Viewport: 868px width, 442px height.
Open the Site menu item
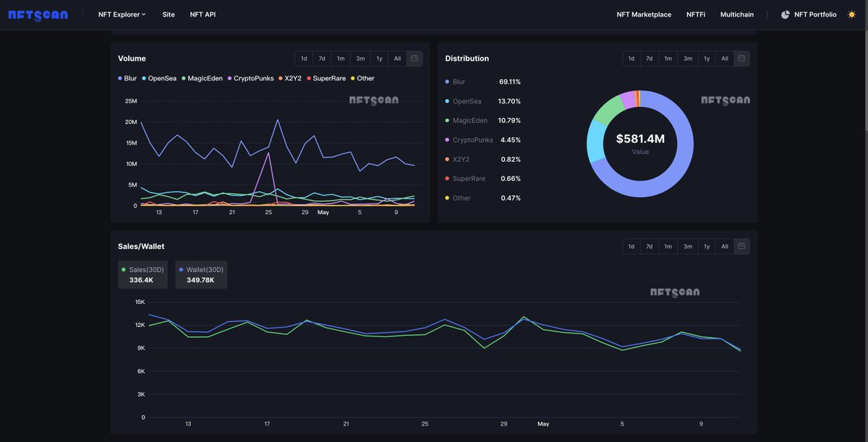(169, 14)
